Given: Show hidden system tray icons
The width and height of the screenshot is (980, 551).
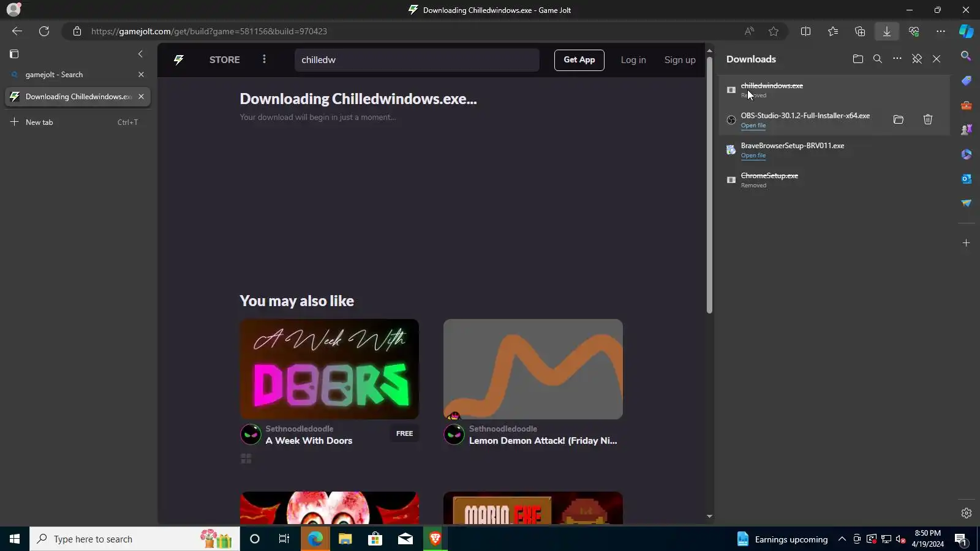Looking at the screenshot, I should (x=842, y=539).
